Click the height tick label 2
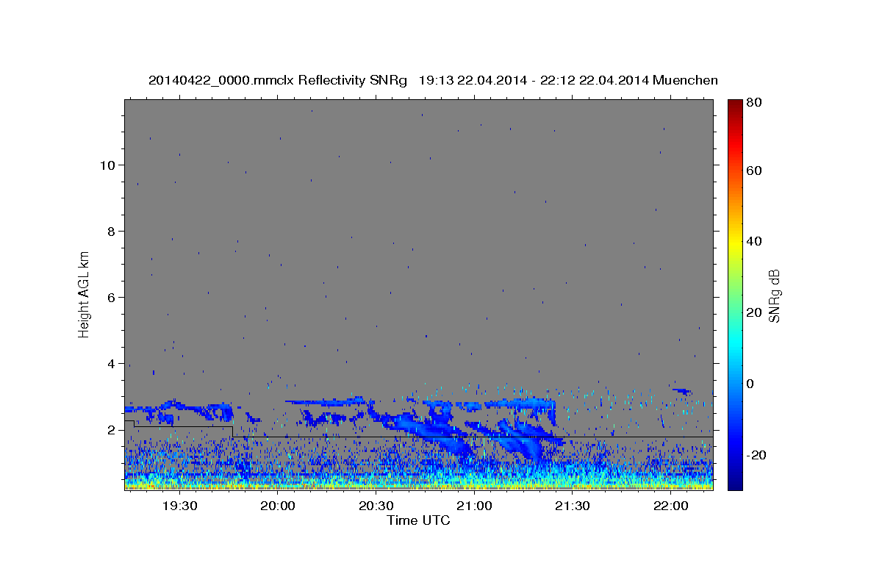The image size is (882, 588). click(x=111, y=429)
